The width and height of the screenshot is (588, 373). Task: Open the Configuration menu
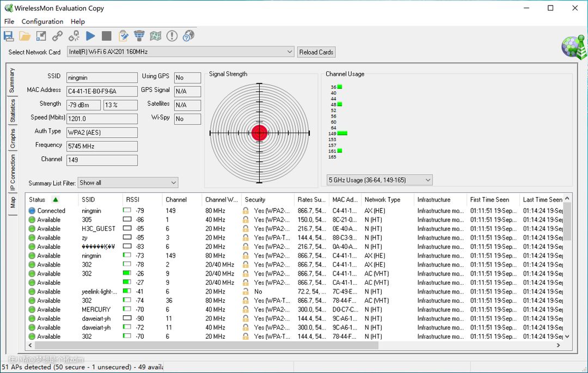42,21
